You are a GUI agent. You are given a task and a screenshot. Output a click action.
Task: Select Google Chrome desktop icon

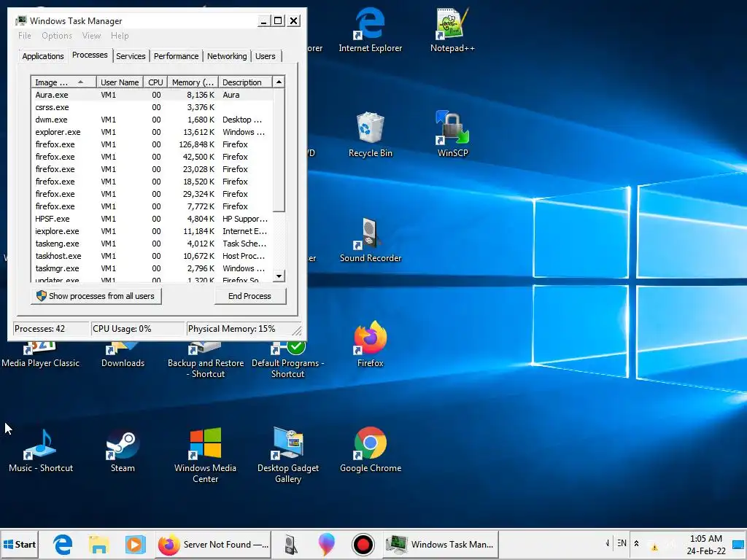coord(370,449)
